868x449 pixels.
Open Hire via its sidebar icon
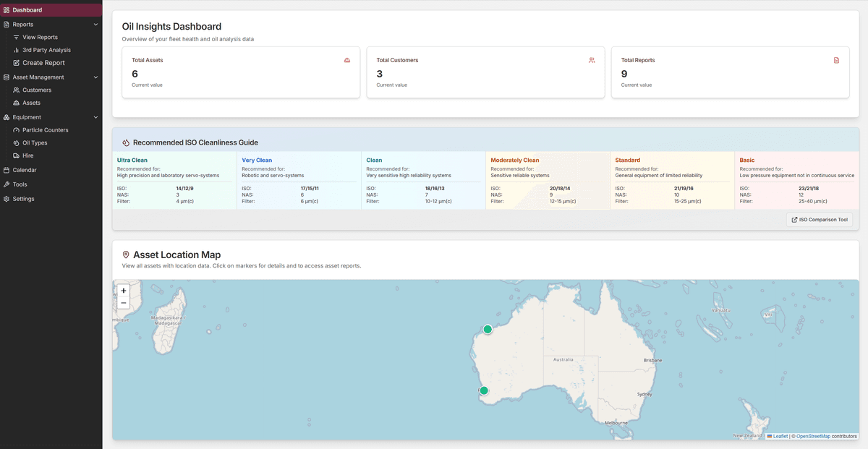click(16, 155)
